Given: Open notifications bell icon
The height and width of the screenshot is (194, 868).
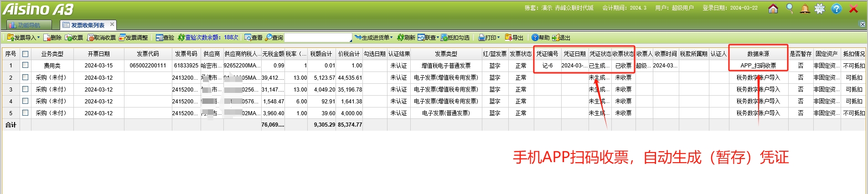Looking at the screenshot, I should (x=805, y=8).
